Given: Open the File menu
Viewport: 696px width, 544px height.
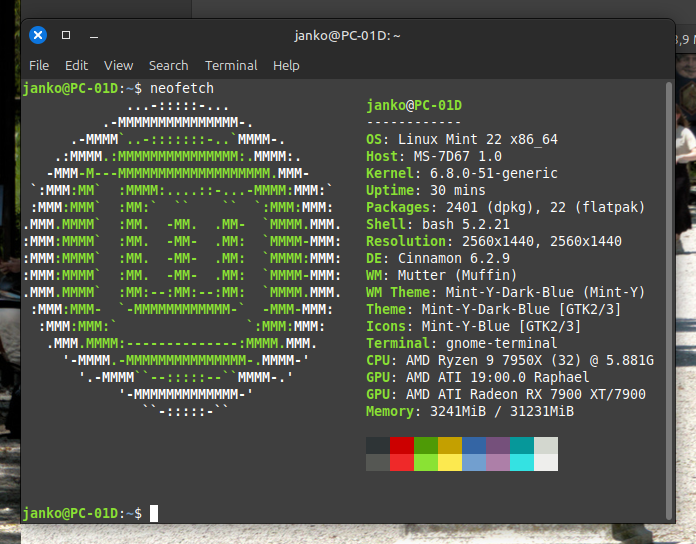Looking at the screenshot, I should pyautogui.click(x=39, y=66).
